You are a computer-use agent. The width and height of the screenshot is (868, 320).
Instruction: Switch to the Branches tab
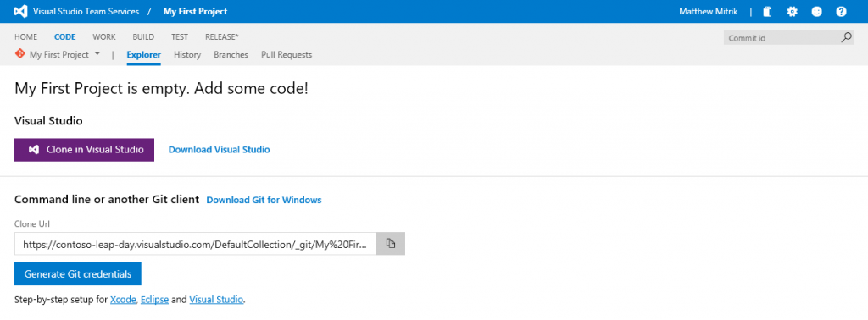(231, 55)
